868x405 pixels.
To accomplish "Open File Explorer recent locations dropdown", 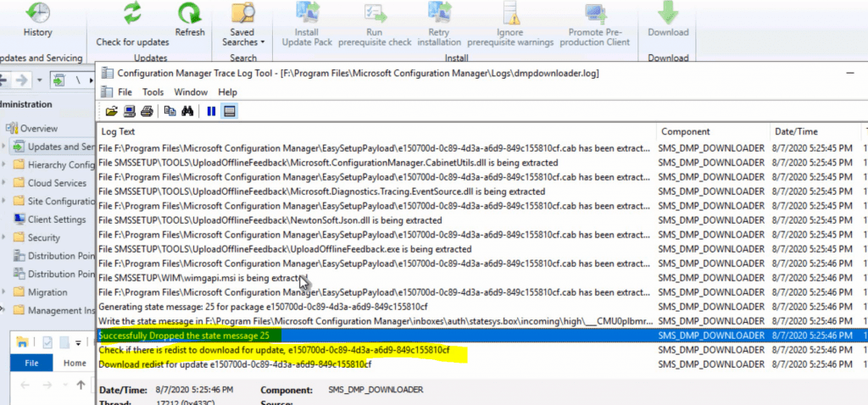I will tap(64, 386).
